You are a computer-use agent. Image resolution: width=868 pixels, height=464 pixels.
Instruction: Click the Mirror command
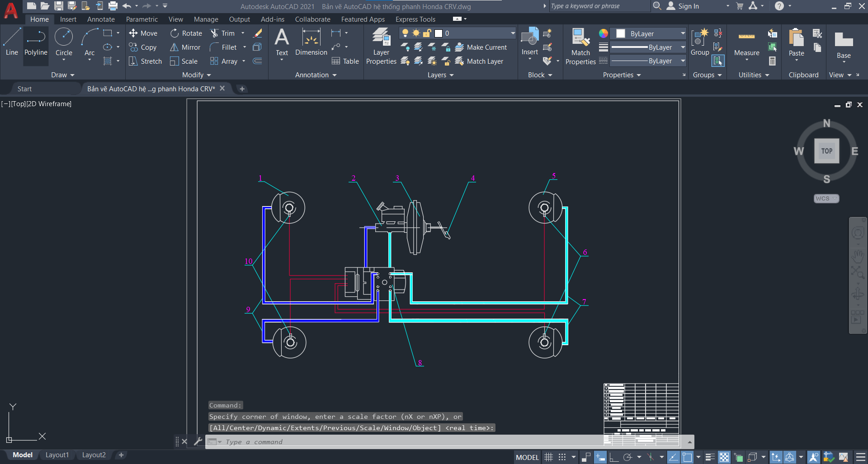point(185,47)
